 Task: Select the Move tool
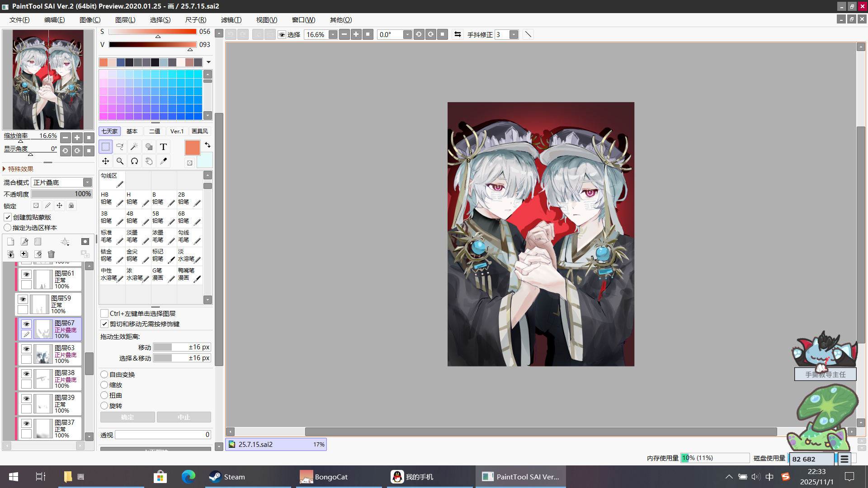click(x=105, y=161)
